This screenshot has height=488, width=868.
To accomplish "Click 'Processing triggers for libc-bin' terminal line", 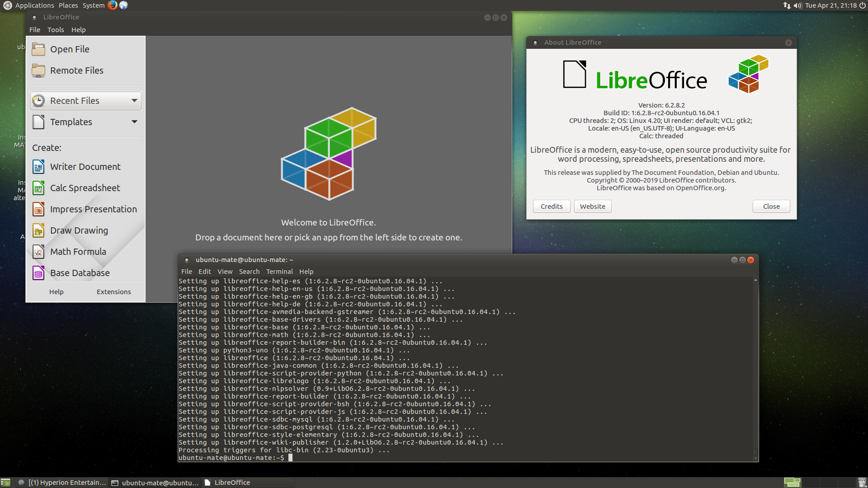I will pos(284,450).
